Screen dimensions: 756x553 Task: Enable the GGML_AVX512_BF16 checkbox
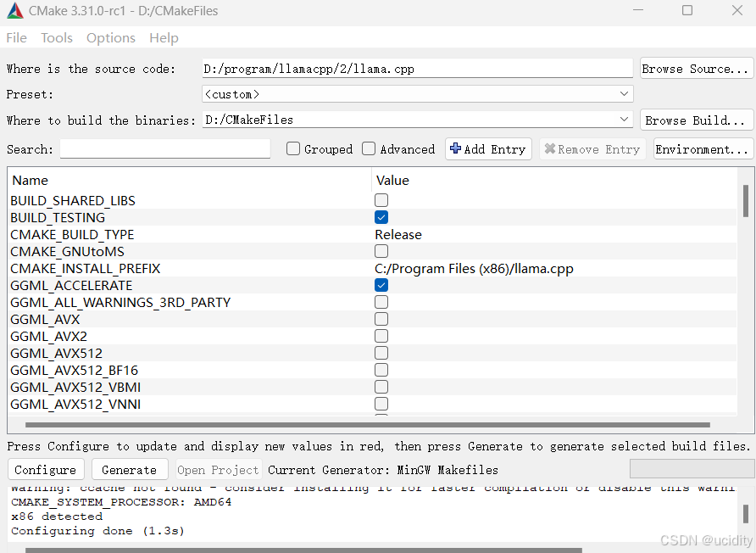381,370
